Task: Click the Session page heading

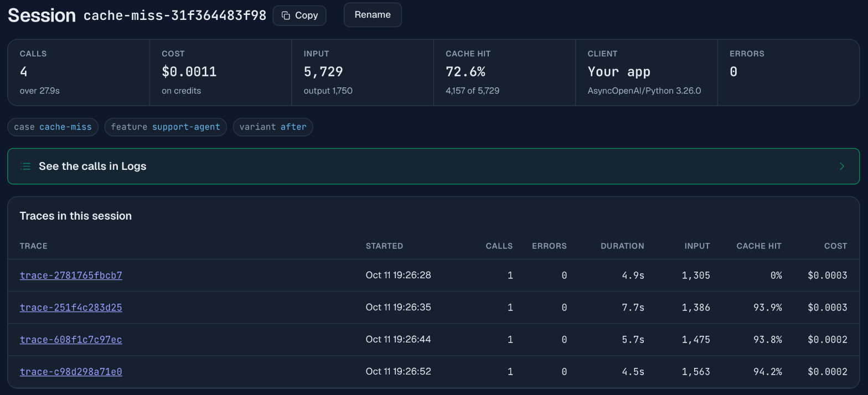Action: 42,15
